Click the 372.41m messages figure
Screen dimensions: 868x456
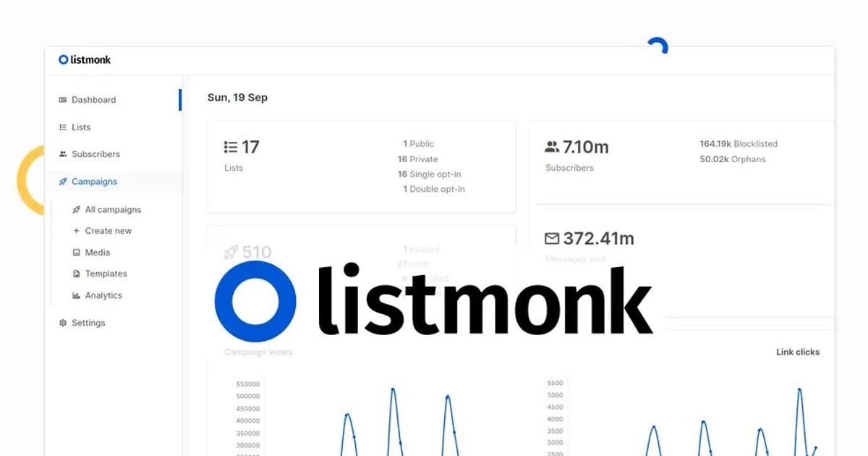(599, 238)
